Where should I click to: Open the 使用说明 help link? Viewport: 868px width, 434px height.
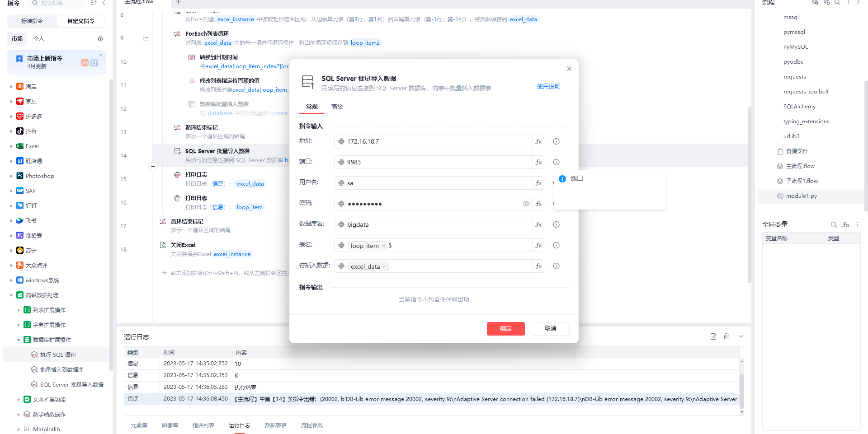point(548,86)
